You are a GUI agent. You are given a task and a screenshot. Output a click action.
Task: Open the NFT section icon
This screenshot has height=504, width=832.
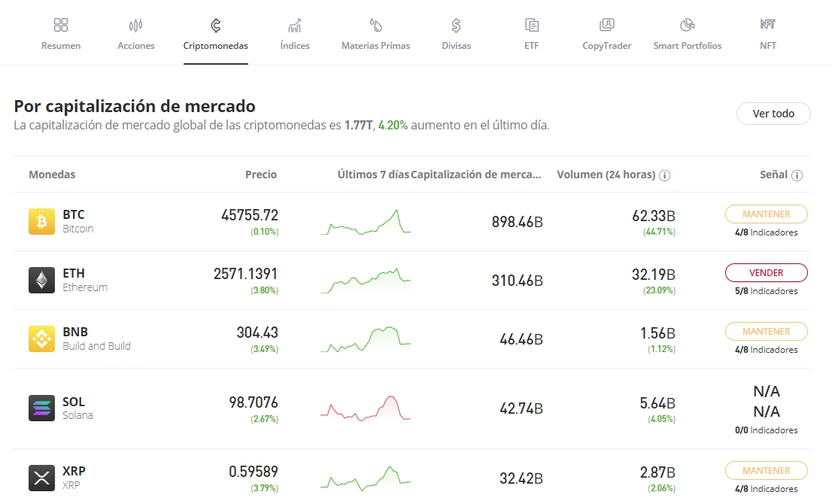click(767, 25)
